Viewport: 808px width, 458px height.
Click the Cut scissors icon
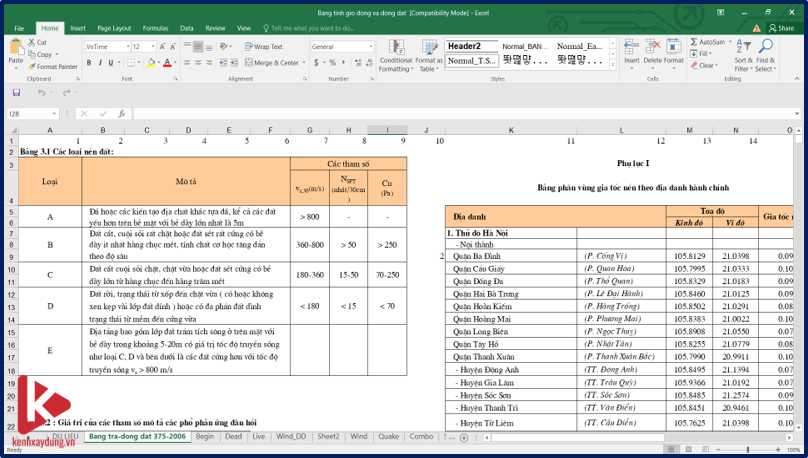click(x=31, y=43)
